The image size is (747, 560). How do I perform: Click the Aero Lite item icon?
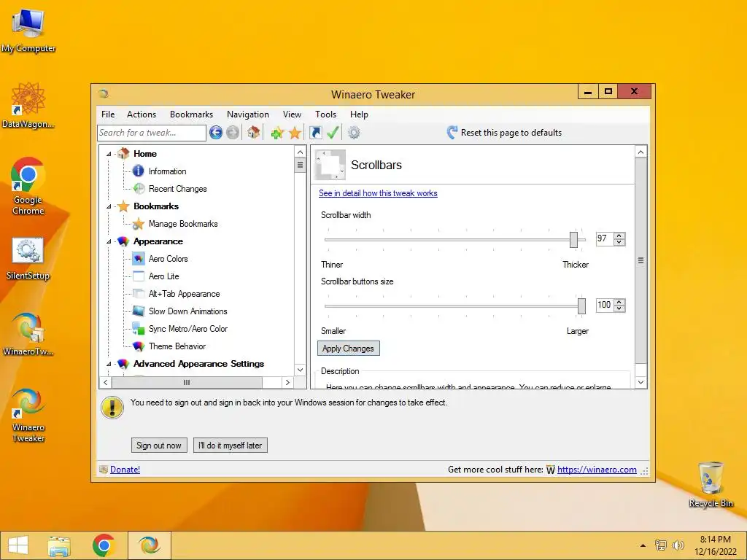(x=139, y=276)
